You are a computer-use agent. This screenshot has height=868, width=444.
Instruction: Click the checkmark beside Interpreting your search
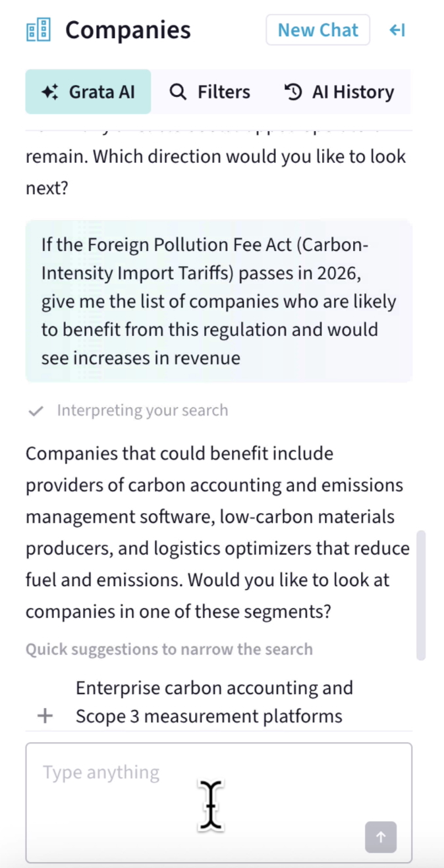point(36,411)
